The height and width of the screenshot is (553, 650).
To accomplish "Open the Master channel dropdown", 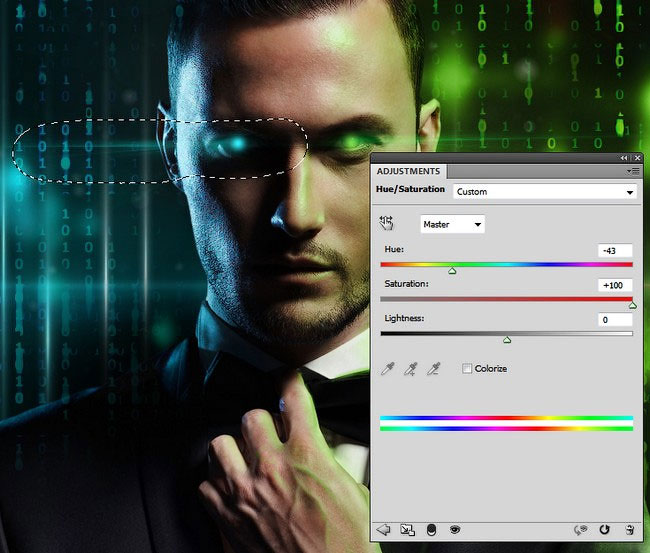I will coord(452,224).
